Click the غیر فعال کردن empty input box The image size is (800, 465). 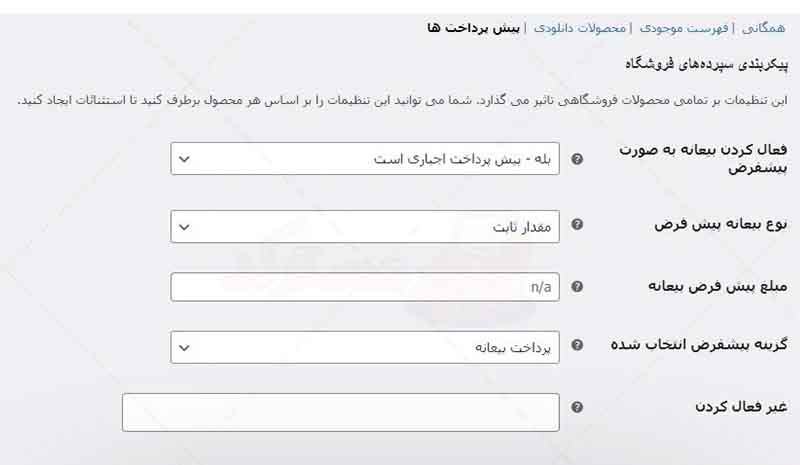[x=340, y=412]
